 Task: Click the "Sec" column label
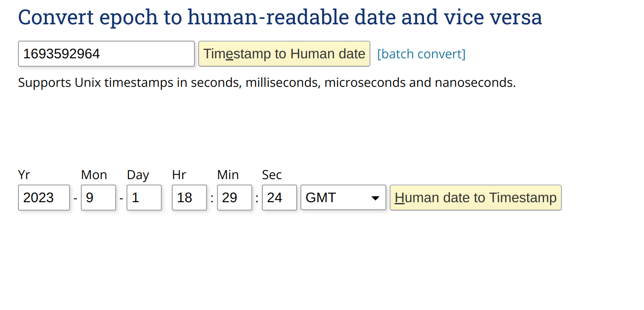tap(272, 175)
